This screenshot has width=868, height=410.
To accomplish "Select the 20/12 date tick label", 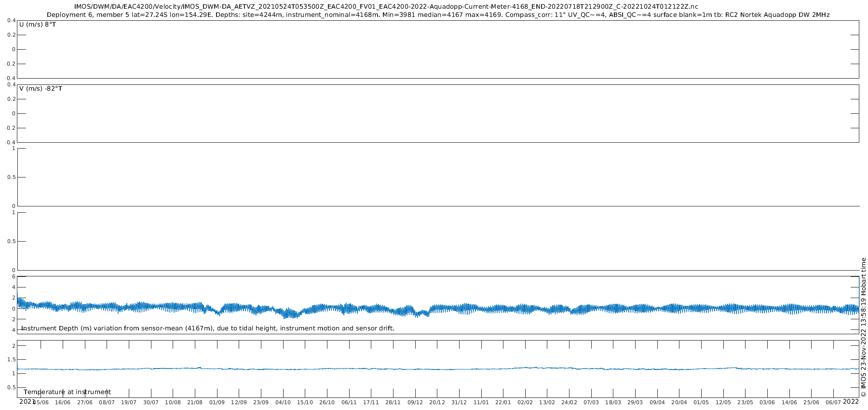I will click(437, 402).
